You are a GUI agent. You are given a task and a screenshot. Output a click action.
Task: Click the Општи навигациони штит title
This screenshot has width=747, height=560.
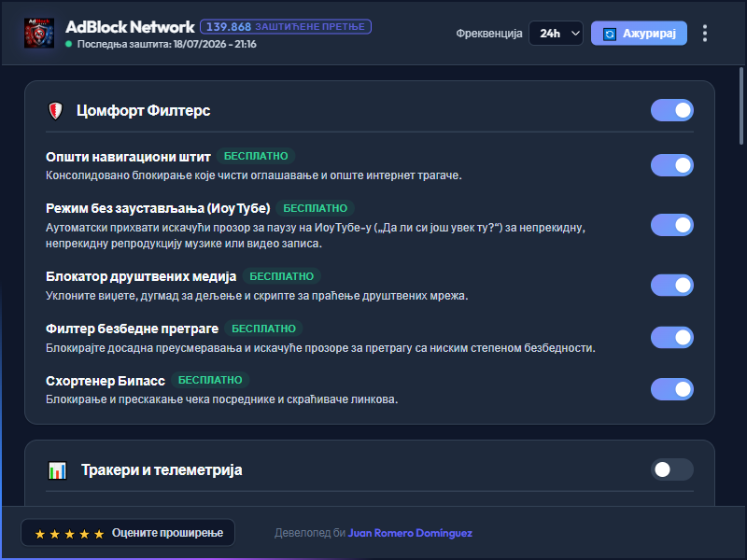coord(128,157)
